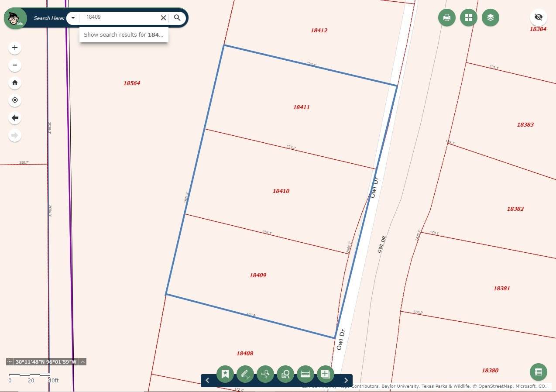This screenshot has width=556, height=392.
Task: Click the Bookmark tool icon
Action: coord(225,374)
